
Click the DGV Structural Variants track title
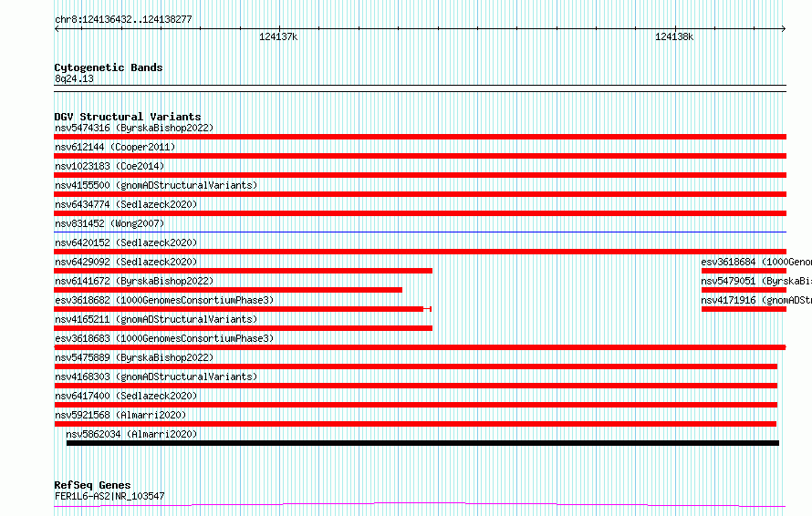pyautogui.click(x=128, y=117)
